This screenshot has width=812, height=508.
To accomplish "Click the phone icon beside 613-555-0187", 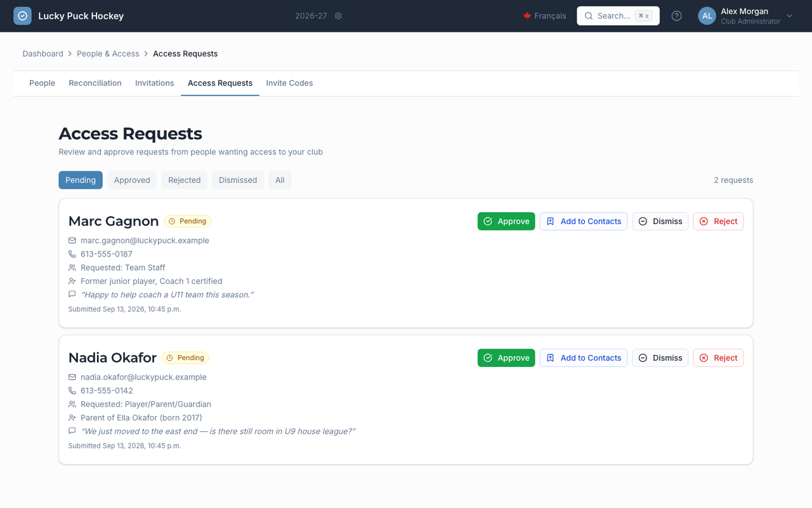I will [72, 254].
